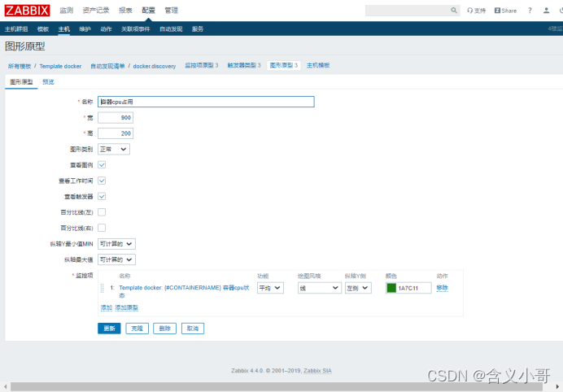
Task: Open the 纵轴Y侧 dropdown showing 左侧
Action: click(x=358, y=288)
